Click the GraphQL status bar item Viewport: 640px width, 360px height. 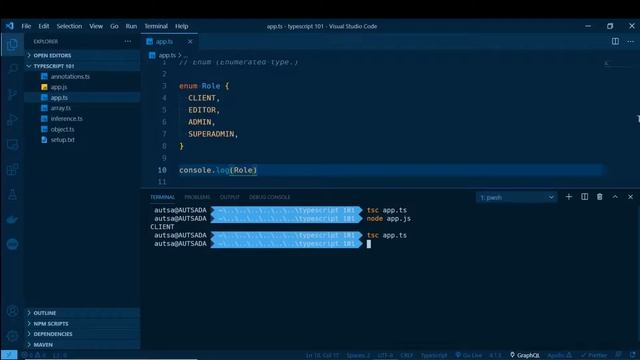click(x=524, y=355)
